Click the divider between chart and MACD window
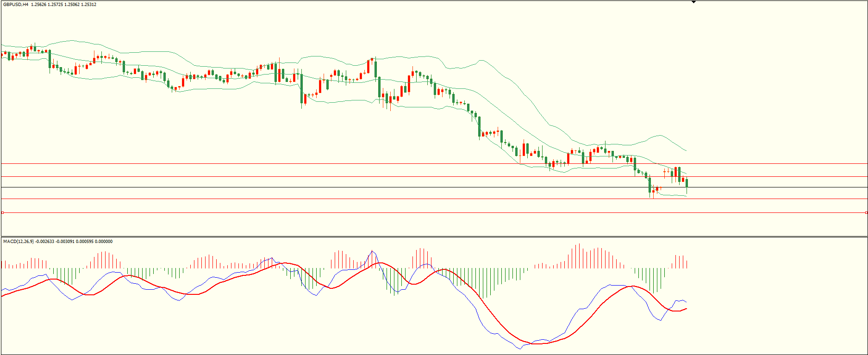 (x=417, y=237)
